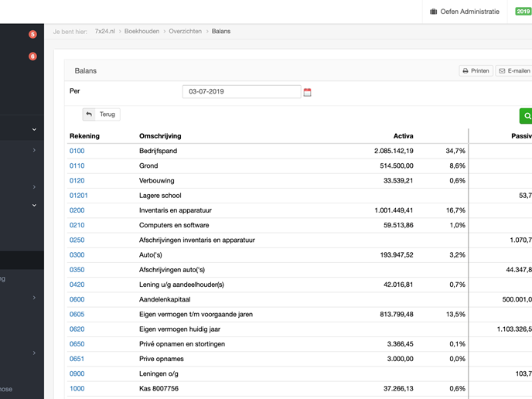The height and width of the screenshot is (399, 532).
Task: Go to 7x24.nl in the breadcrumb
Action: pos(105,32)
